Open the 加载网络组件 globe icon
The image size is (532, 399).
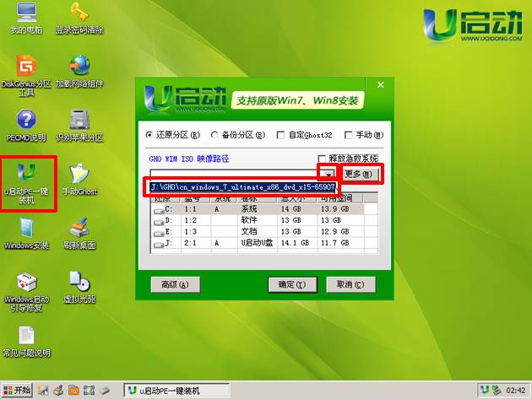pos(79,66)
